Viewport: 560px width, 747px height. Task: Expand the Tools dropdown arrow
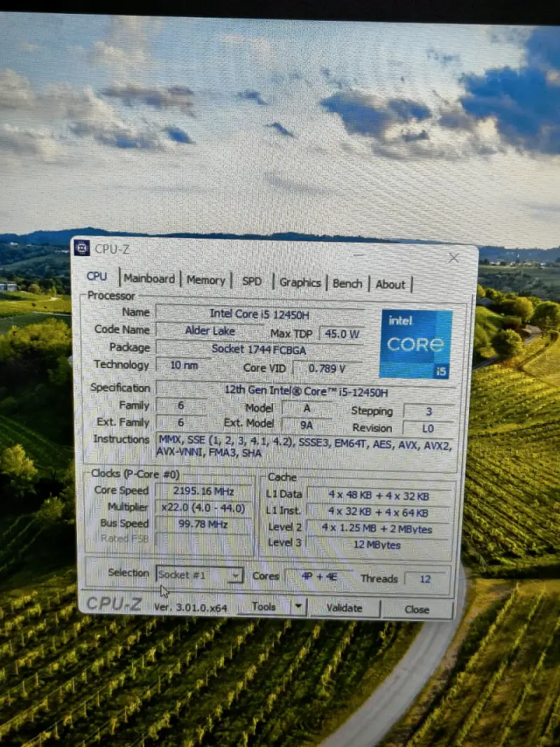(299, 607)
